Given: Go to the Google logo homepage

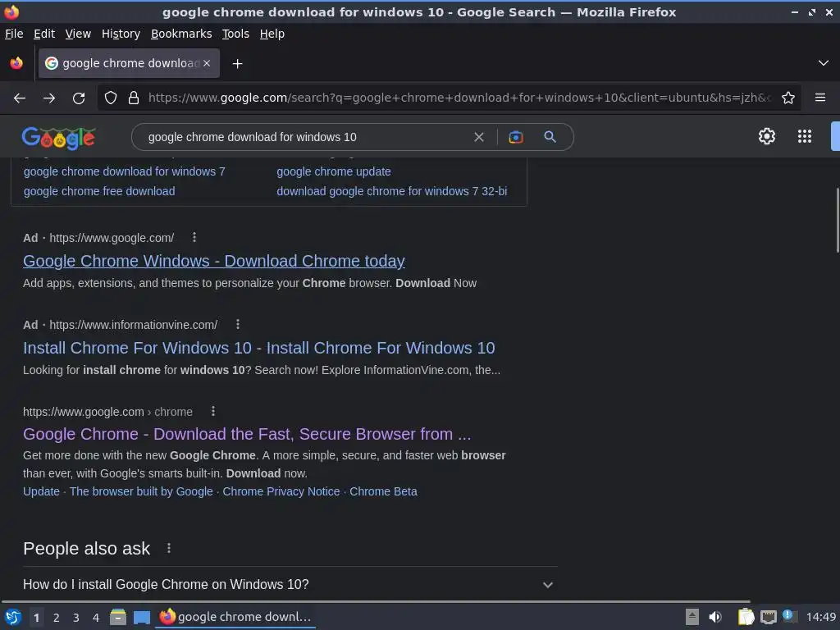Looking at the screenshot, I should click(59, 138).
